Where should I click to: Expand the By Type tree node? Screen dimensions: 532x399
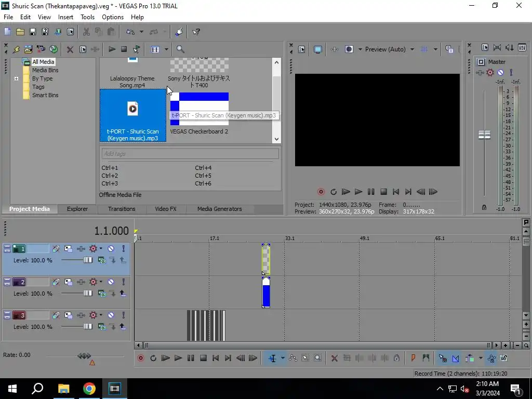tap(16, 79)
